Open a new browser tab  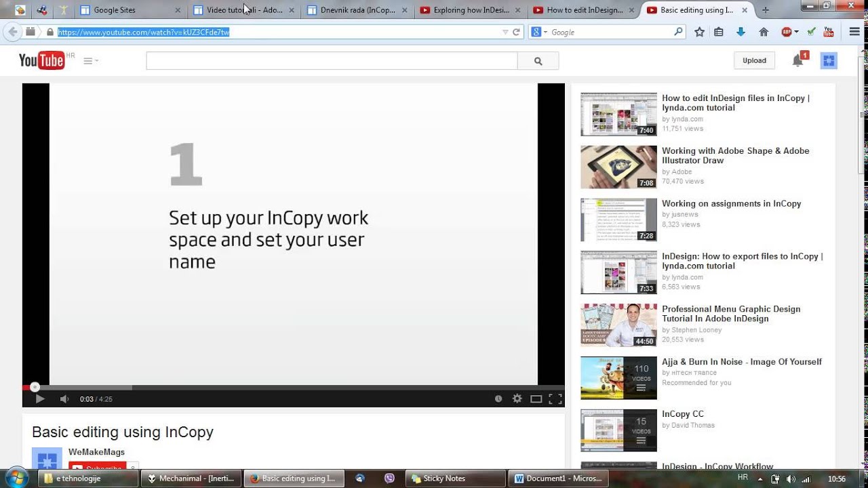[x=766, y=10]
